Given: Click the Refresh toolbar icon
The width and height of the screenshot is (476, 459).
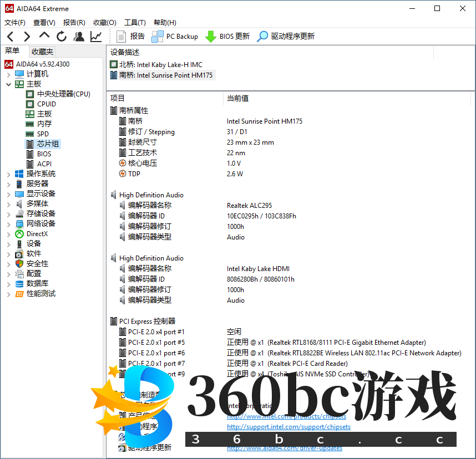Looking at the screenshot, I should point(62,37).
